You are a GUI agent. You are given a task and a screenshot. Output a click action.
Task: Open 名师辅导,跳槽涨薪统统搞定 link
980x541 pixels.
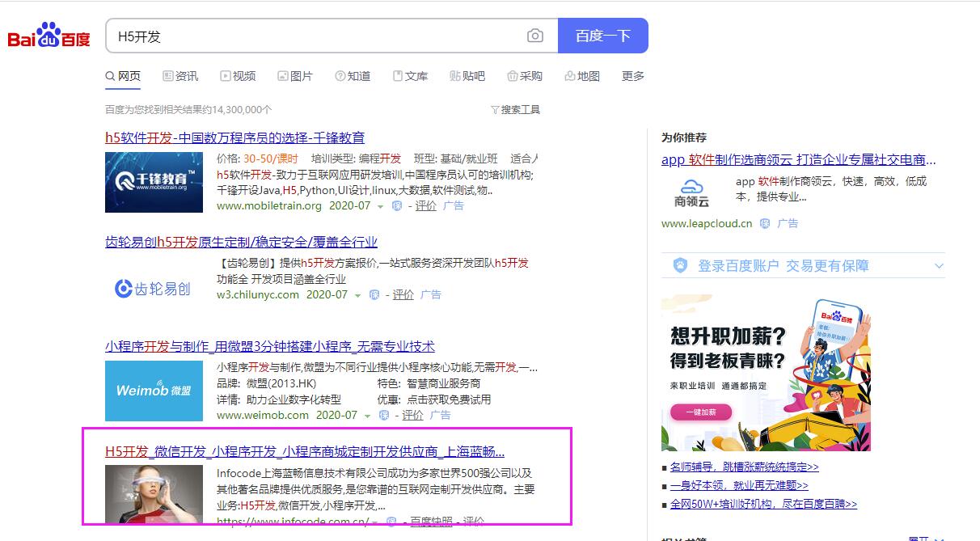coord(745,467)
